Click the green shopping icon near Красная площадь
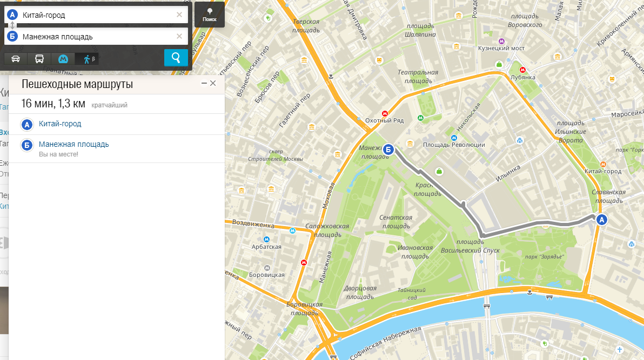The width and height of the screenshot is (644, 360). click(439, 171)
